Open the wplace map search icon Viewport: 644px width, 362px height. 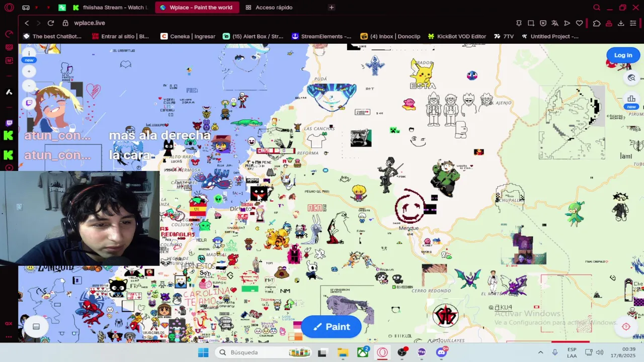tap(631, 78)
